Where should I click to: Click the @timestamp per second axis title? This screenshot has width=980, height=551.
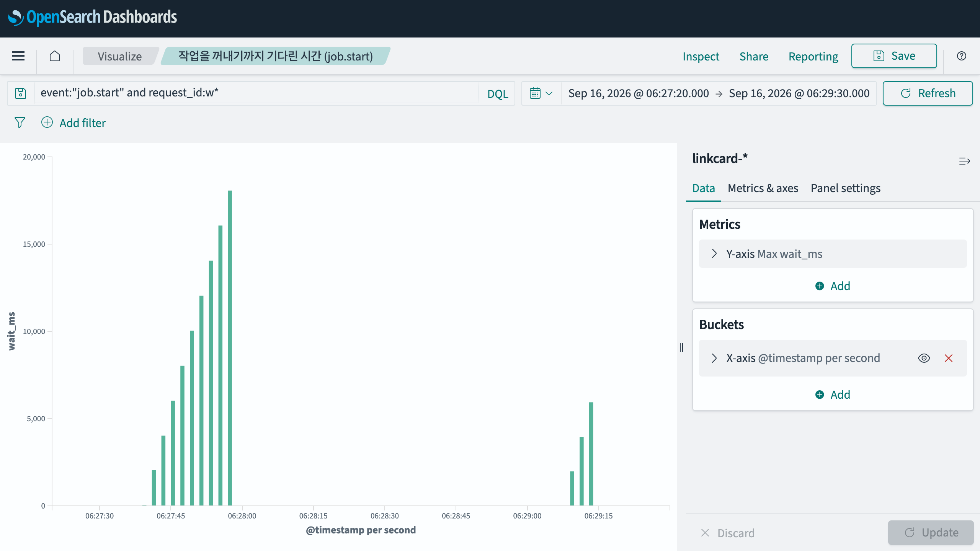(x=361, y=530)
